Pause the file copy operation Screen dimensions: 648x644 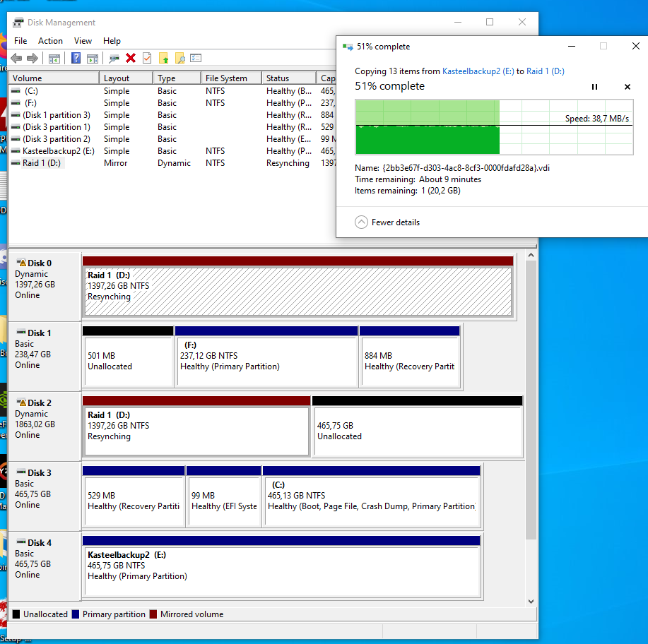click(x=594, y=87)
